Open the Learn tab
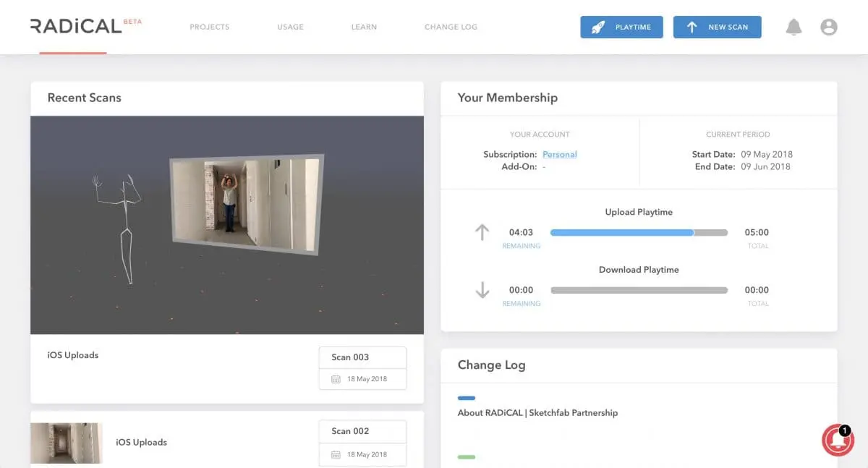868x468 pixels. 364,27
